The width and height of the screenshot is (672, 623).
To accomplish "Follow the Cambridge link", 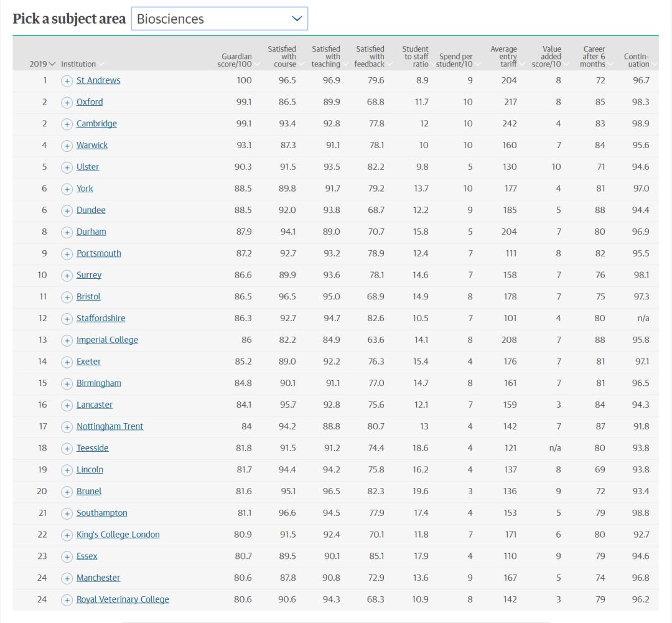I will coord(96,123).
